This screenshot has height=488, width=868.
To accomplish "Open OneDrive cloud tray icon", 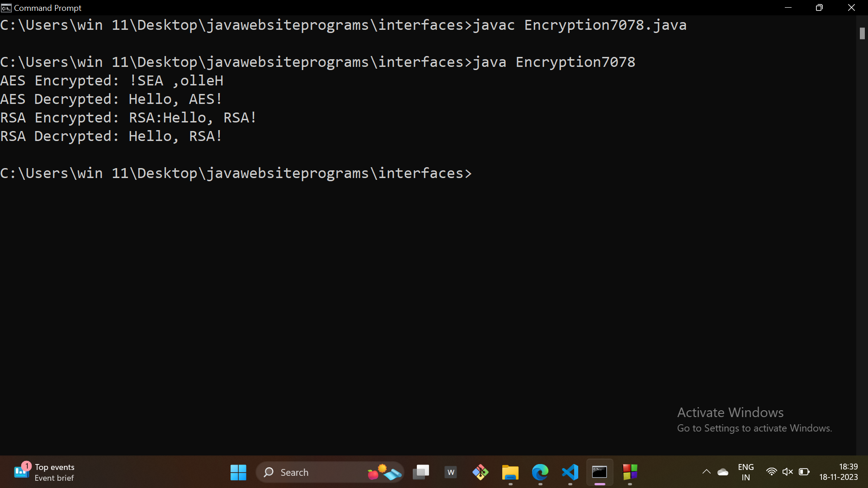I will pos(723,472).
